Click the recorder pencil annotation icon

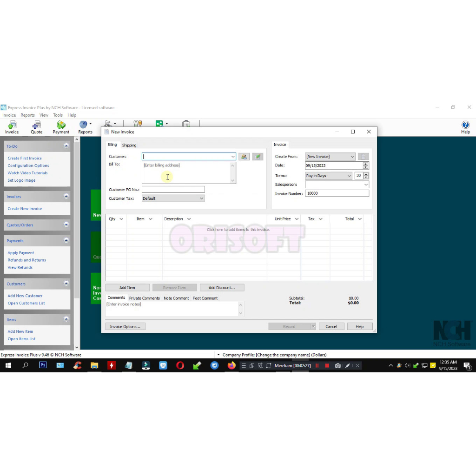click(348, 366)
